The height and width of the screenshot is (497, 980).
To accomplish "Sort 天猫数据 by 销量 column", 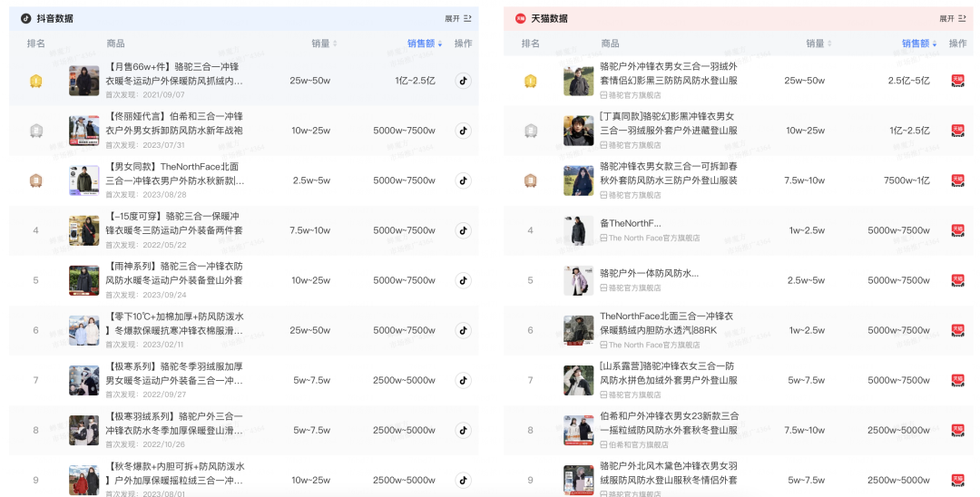I will coord(818,44).
